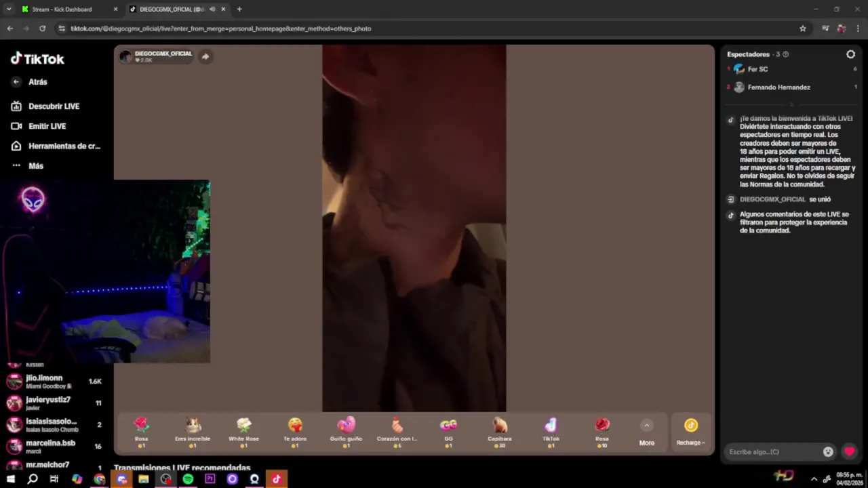The height and width of the screenshot is (488, 868).
Task: Open Task View on the taskbar
Action: pos(54,479)
